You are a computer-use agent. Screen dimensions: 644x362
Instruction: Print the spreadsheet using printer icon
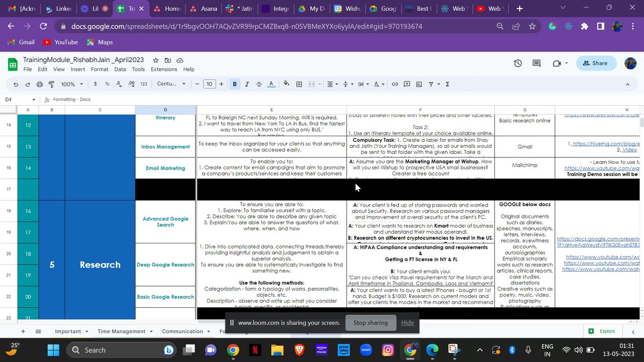click(40, 84)
